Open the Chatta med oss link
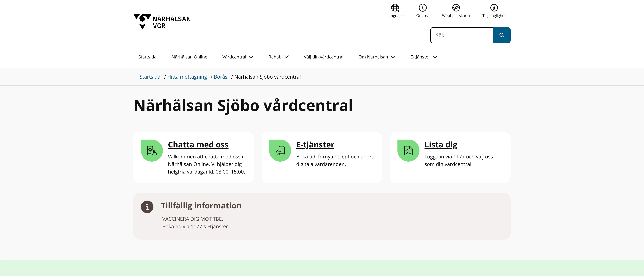Screen dimensions: 644x276 pyautogui.click(x=198, y=144)
